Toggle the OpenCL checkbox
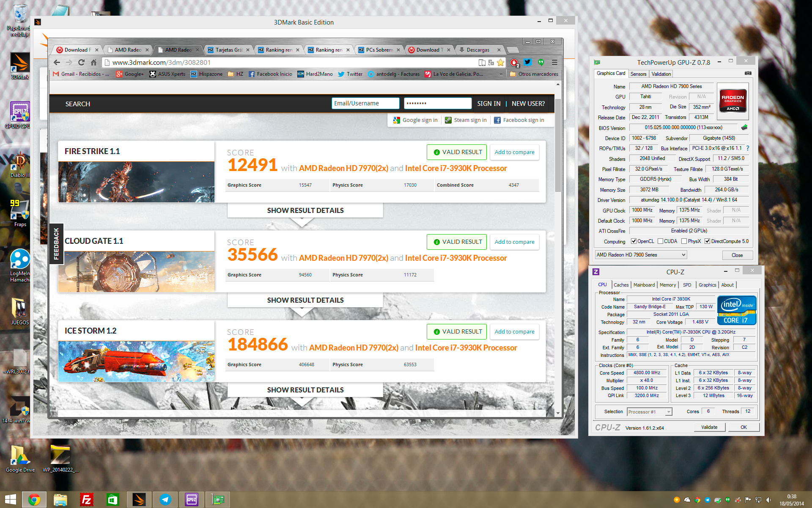Viewport: 812px width, 508px height. [634, 241]
